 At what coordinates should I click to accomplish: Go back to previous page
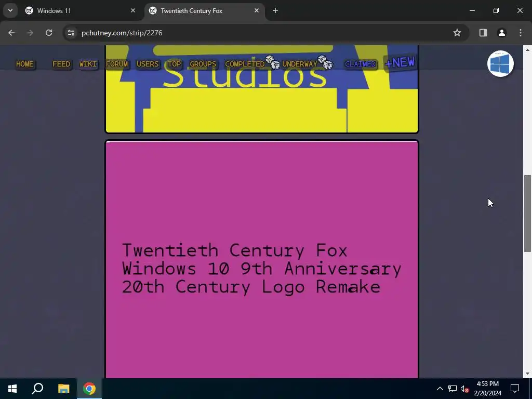coord(11,33)
